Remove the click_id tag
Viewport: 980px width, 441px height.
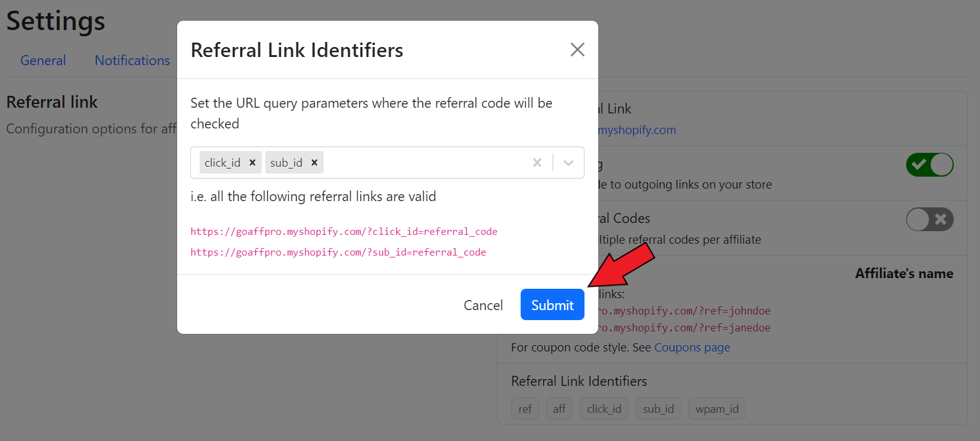pyautogui.click(x=252, y=163)
